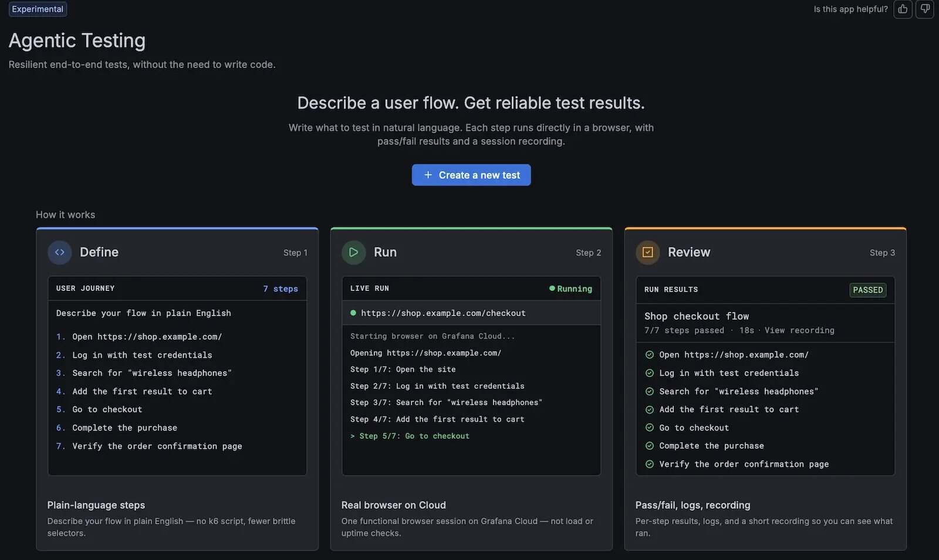Click the 'Starting browser on Grafana Cloud...' log line
The image size is (939, 560).
(433, 336)
